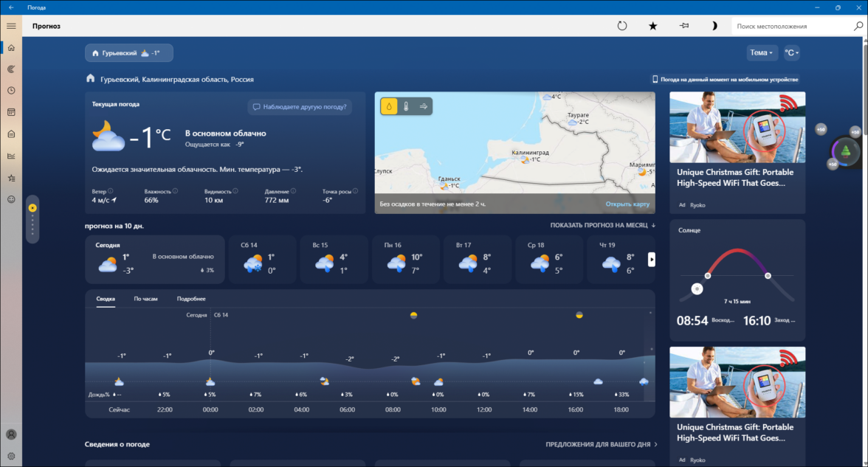Switch map to the wind layer
The width and height of the screenshot is (868, 467).
tap(424, 106)
